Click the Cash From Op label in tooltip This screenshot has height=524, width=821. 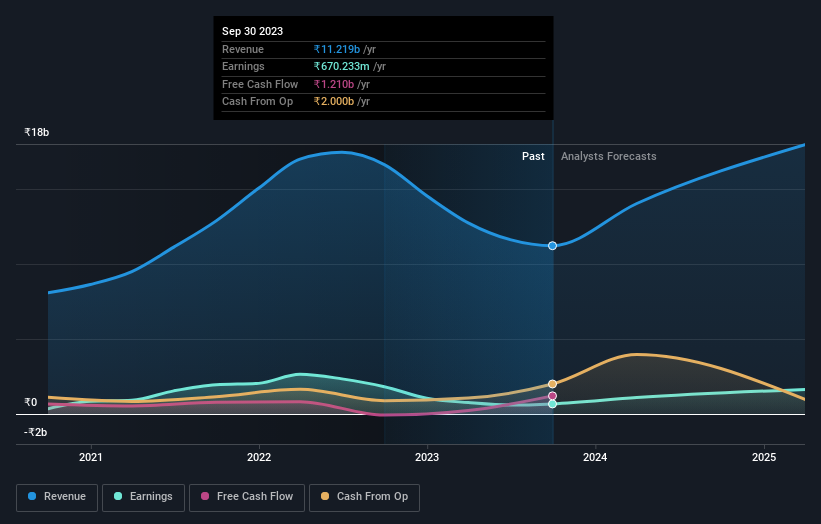257,102
